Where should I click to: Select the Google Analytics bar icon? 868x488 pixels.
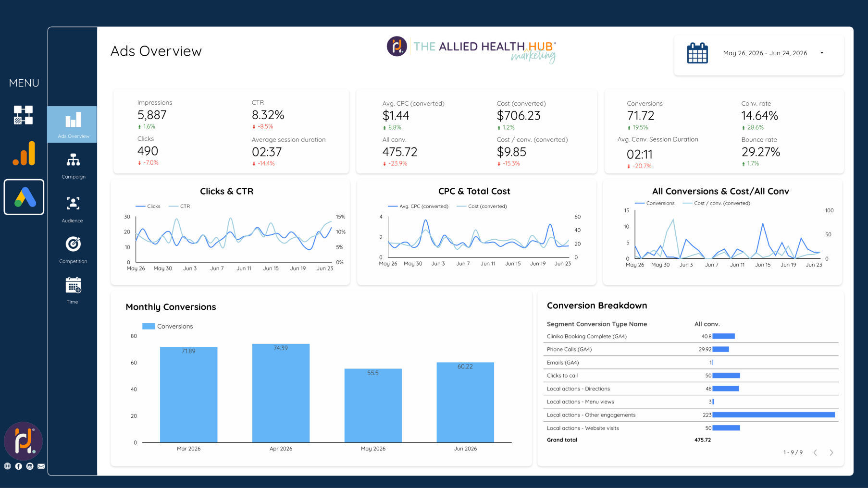(x=24, y=153)
